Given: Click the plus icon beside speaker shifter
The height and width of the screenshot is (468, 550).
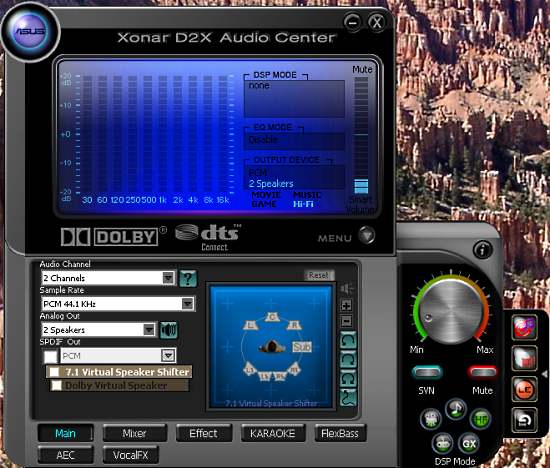Looking at the screenshot, I should [347, 306].
